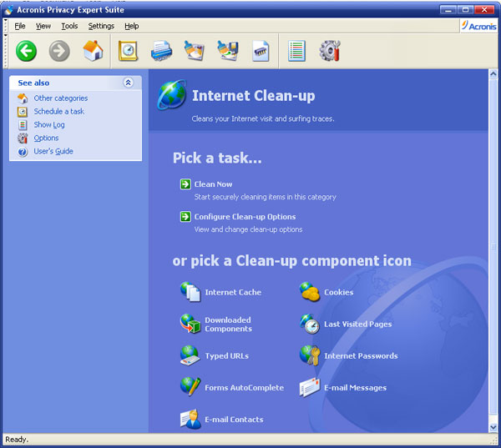Click the Cookies gold coins icon
This screenshot has width=501, height=448.
(x=310, y=291)
